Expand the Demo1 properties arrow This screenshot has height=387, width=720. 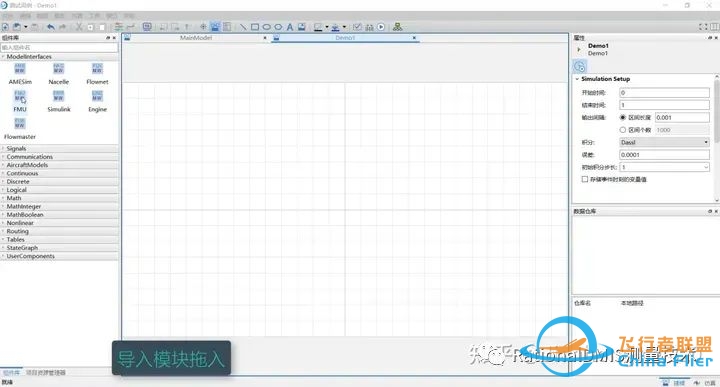coord(579,50)
